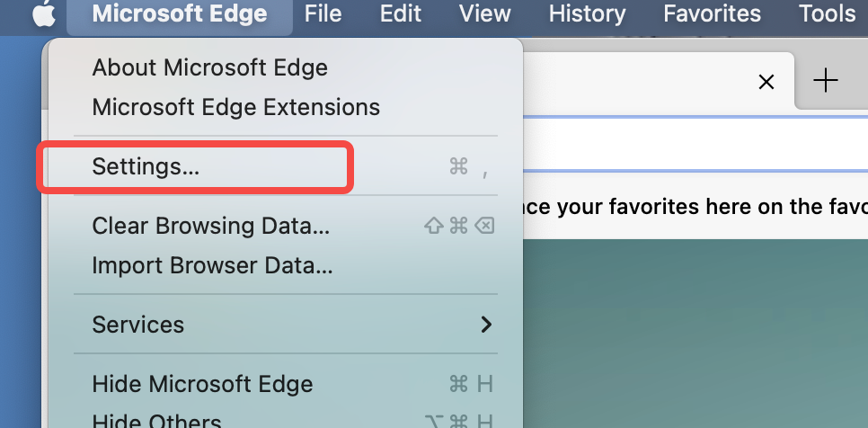Screen dimensions: 868x428
Task: Select Hide Microsoft Edge
Action: tap(202, 384)
